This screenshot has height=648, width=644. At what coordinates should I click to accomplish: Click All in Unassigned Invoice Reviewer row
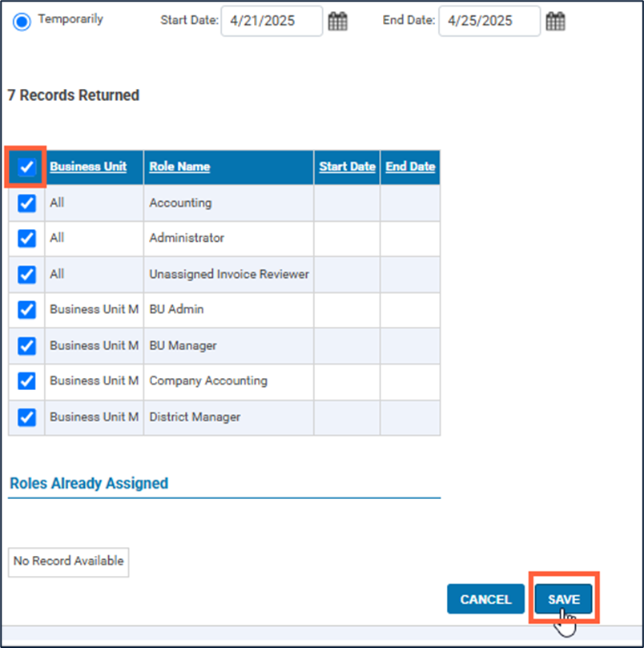57,274
